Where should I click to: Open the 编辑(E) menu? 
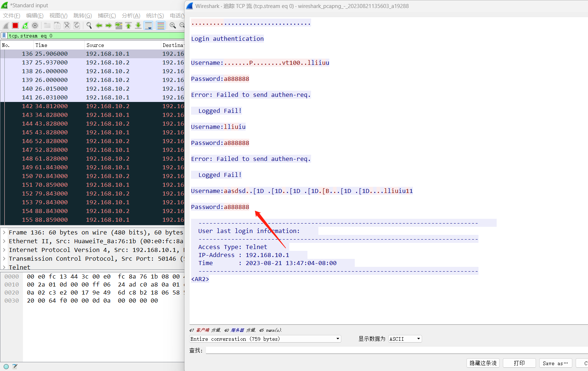[x=35, y=16]
